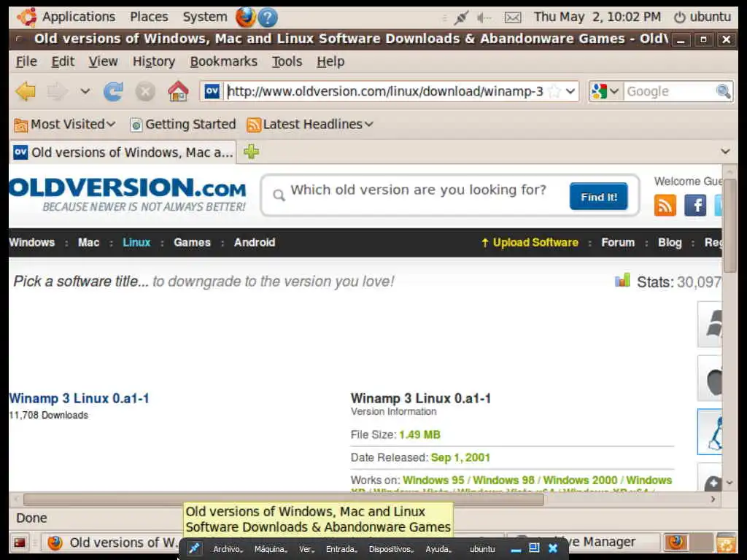
Task: Expand the Latest Headlines feed dropdown
Action: [309, 124]
